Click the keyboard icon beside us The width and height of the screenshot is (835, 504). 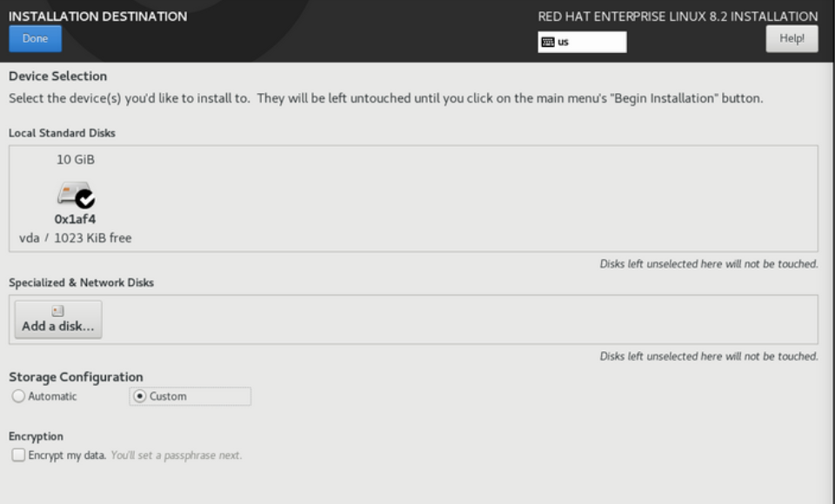[548, 42]
